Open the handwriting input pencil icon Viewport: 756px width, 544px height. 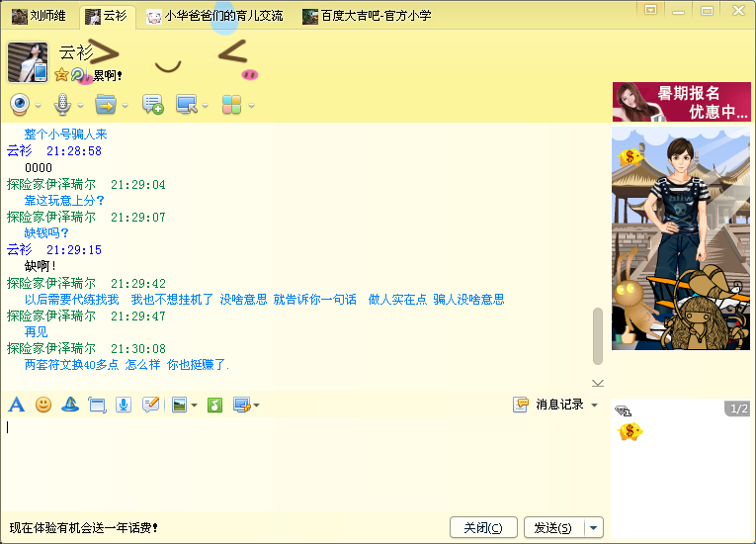[x=151, y=405]
